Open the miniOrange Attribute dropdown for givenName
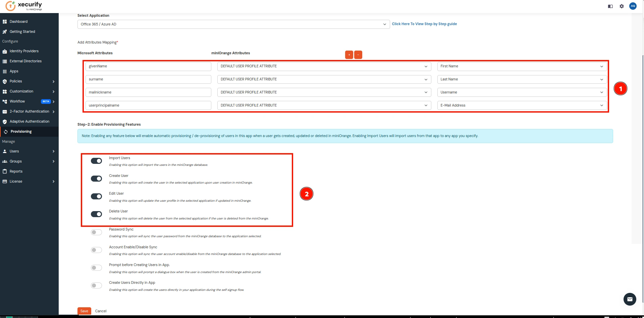 (x=324, y=66)
